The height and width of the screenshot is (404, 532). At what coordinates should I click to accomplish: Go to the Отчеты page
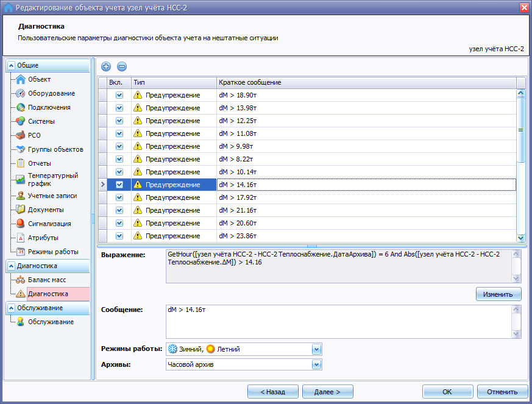(39, 163)
